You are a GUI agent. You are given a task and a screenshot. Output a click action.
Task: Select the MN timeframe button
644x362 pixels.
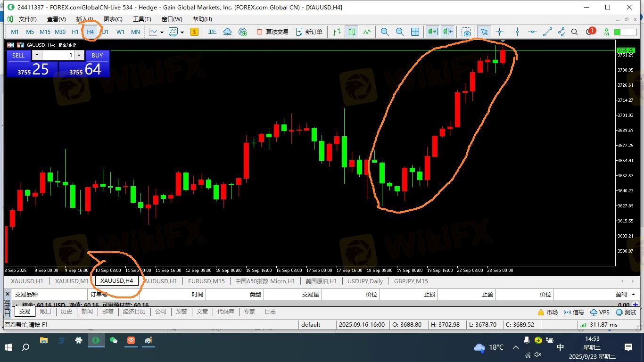click(x=135, y=32)
